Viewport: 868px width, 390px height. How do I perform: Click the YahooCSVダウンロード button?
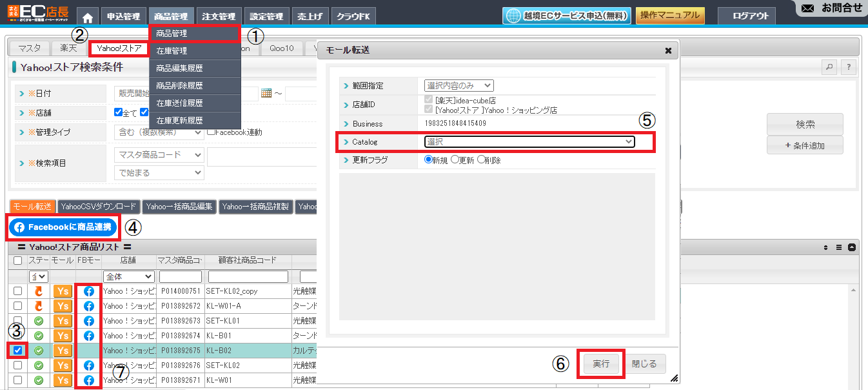pos(99,207)
